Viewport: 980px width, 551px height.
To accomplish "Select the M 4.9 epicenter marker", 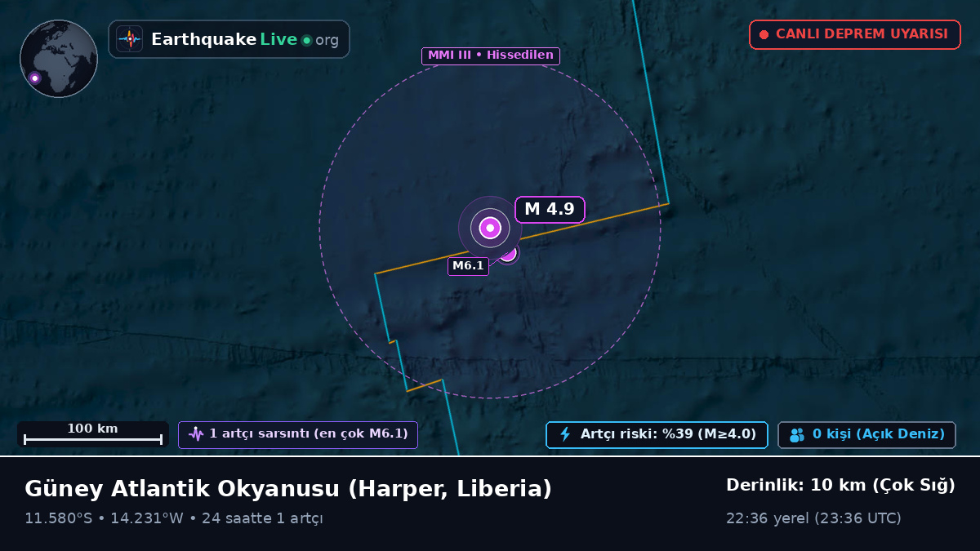I will (490, 228).
